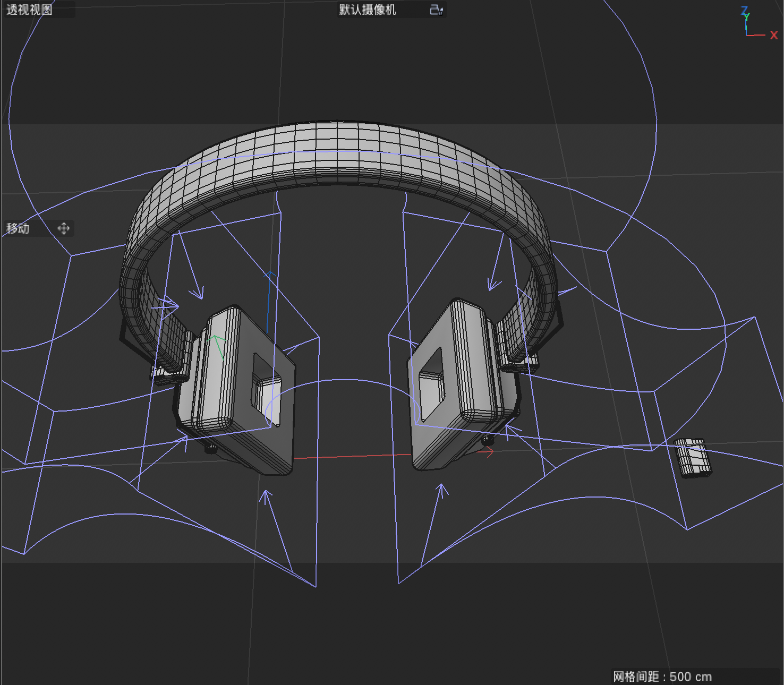Screen dimensions: 784x685
Task: Select the Move tool icon beside 移动
Action: pyautogui.click(x=65, y=229)
